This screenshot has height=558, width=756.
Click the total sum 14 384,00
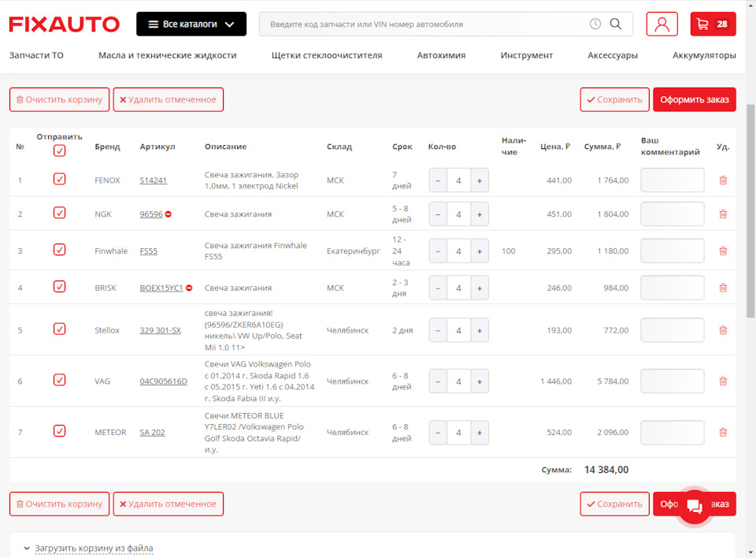[606, 470]
